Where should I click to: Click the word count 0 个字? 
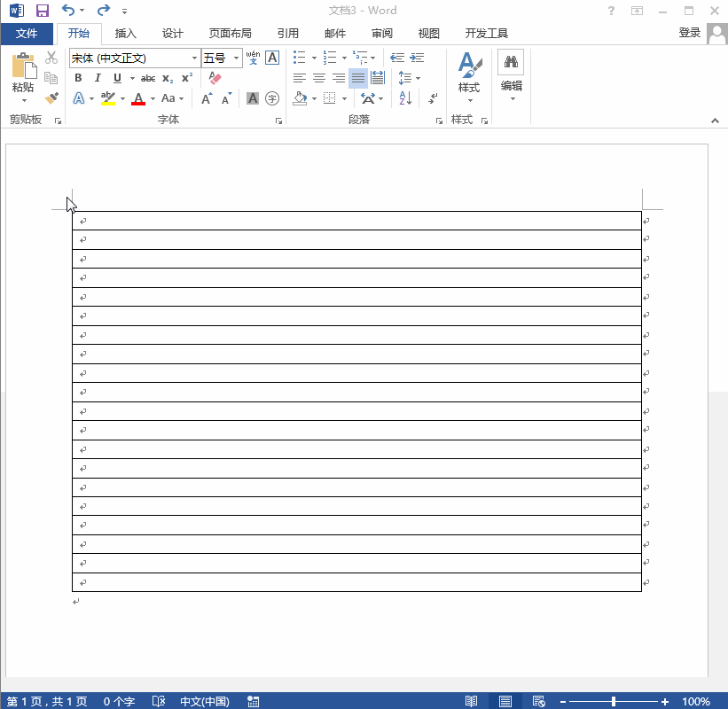point(119,701)
